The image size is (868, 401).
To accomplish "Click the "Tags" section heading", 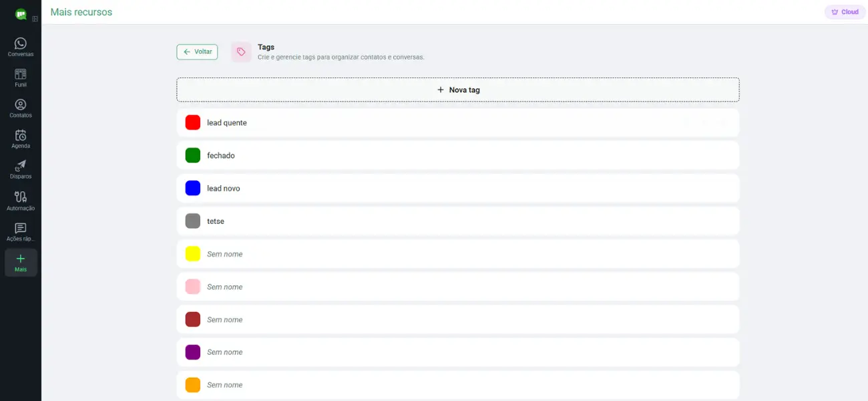I will coord(266,47).
